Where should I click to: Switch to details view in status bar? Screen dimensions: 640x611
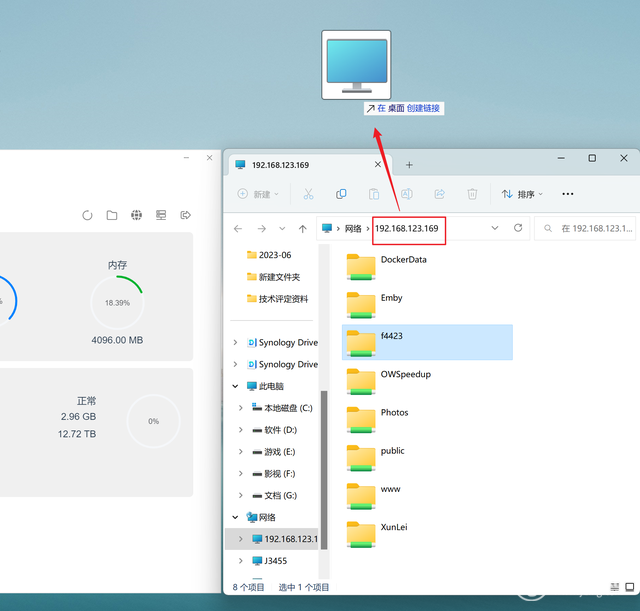pyautogui.click(x=614, y=587)
